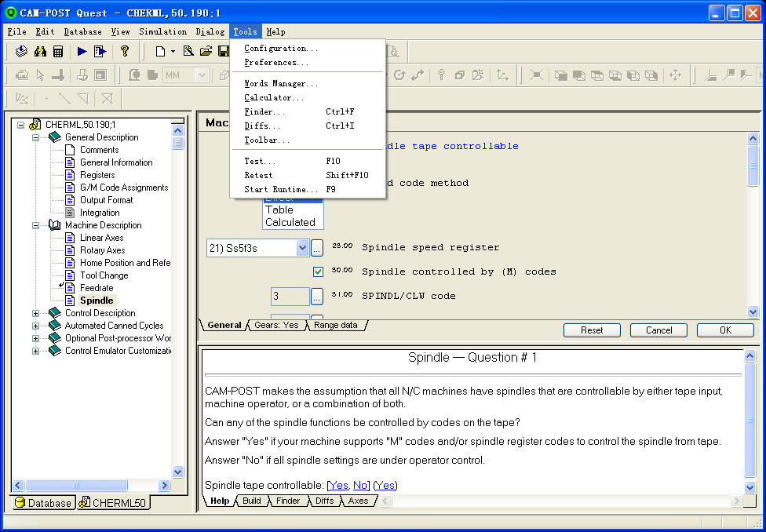
Task: Open the calculator toolbar icon
Action: (x=58, y=51)
